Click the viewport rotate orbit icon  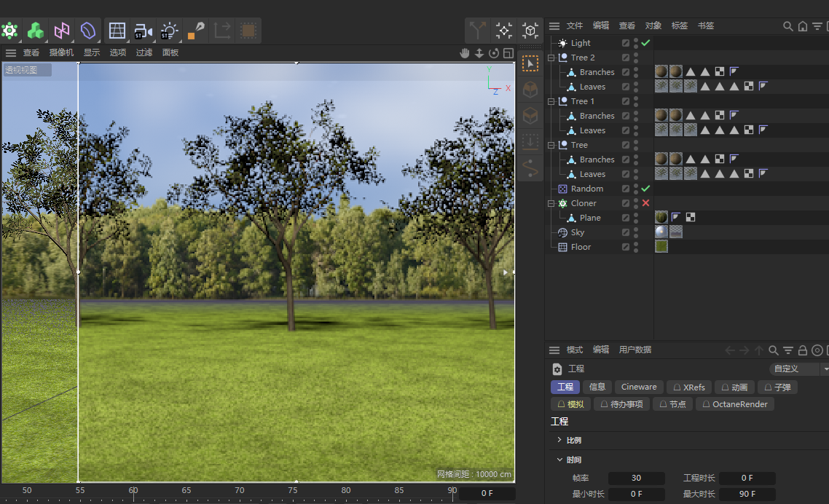click(x=494, y=52)
